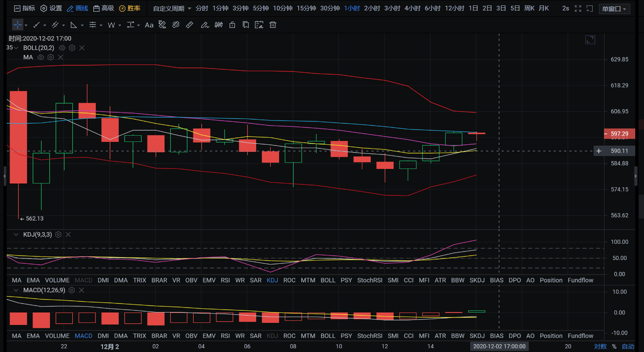
Task: Click the Aa text annotation tool
Action: pyautogui.click(x=149, y=25)
